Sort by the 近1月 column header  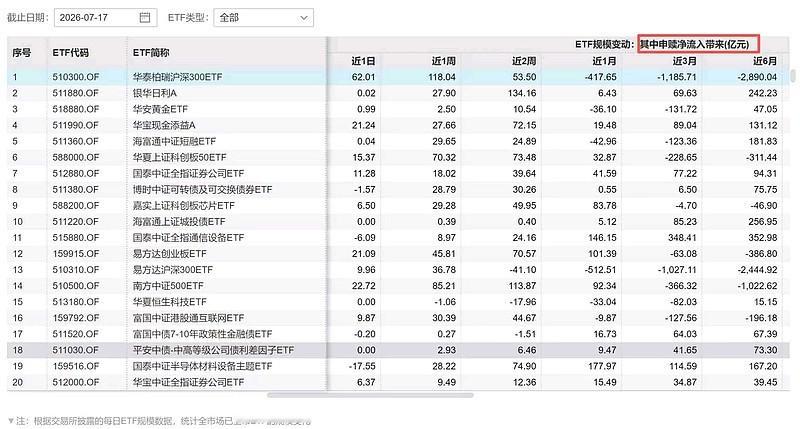(x=604, y=61)
